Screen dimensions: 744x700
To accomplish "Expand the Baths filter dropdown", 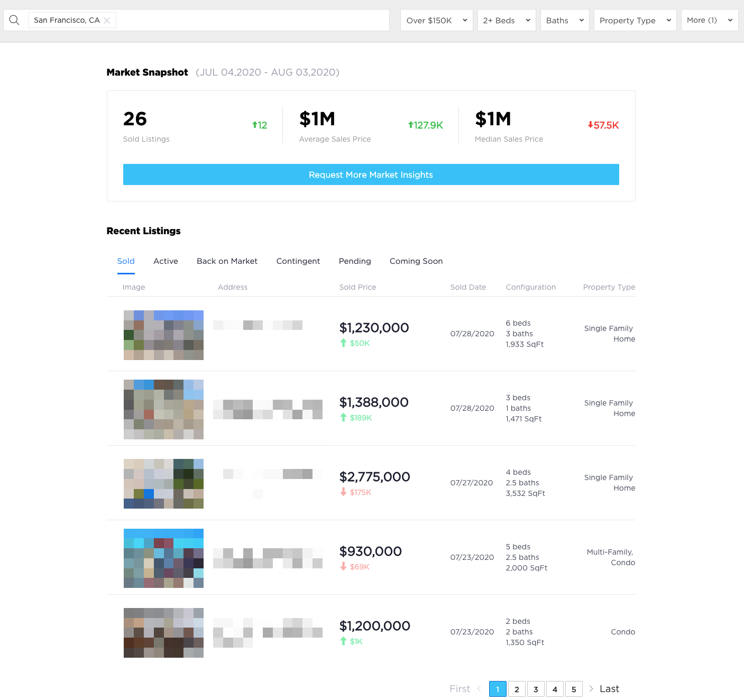I will click(565, 20).
